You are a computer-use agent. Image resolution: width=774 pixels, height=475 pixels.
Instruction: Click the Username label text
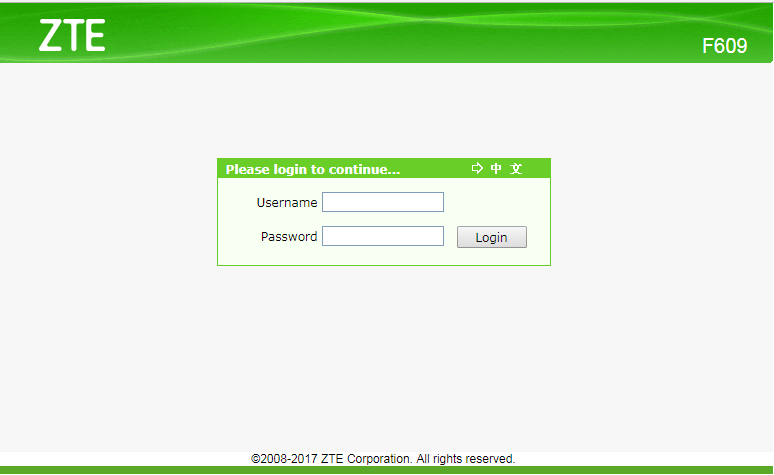pyautogui.click(x=287, y=202)
